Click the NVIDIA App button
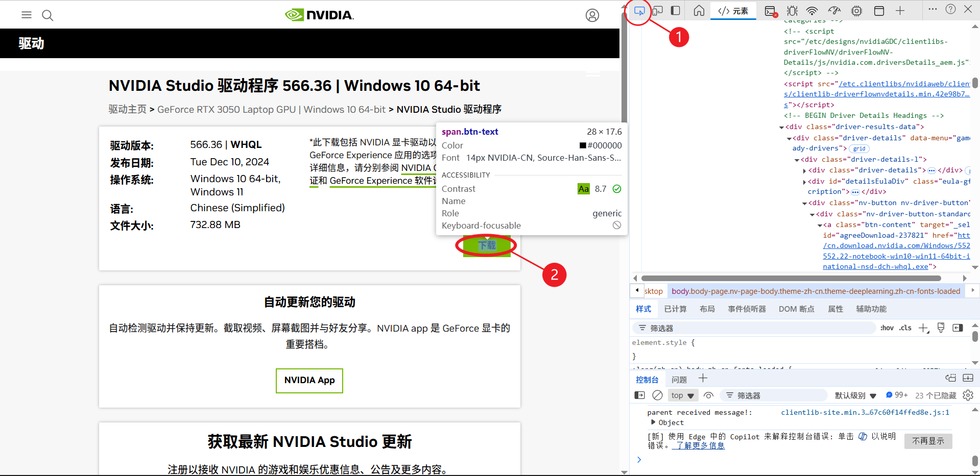Screen dimensions: 980x476 [309, 381]
